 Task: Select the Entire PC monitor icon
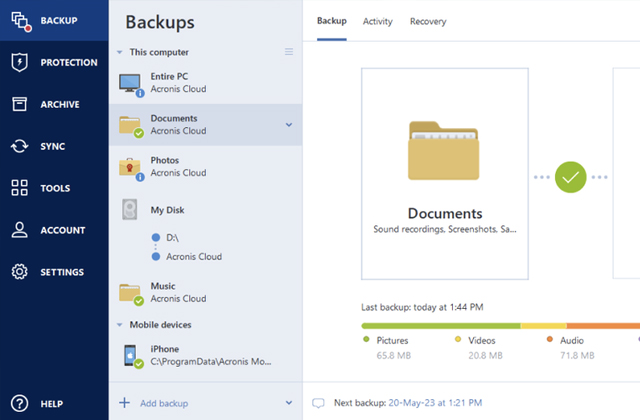(131, 84)
